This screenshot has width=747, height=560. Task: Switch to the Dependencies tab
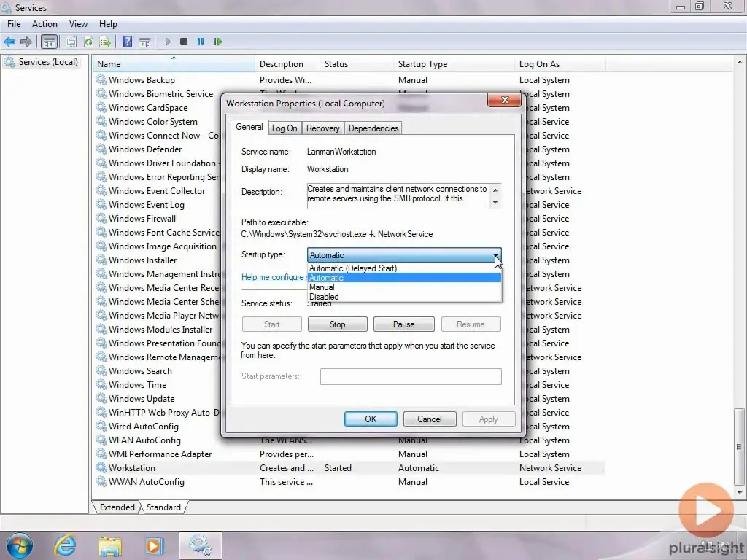point(373,128)
